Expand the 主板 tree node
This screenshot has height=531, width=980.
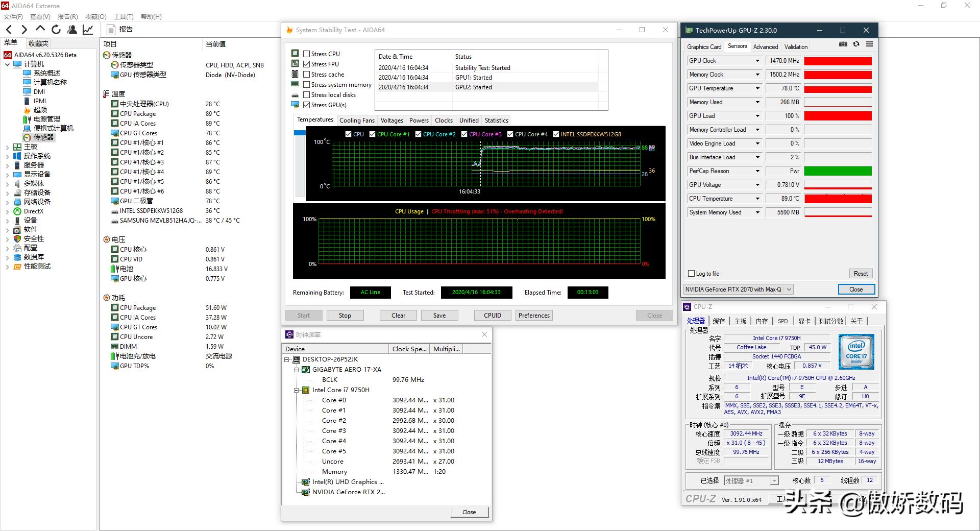click(7, 147)
